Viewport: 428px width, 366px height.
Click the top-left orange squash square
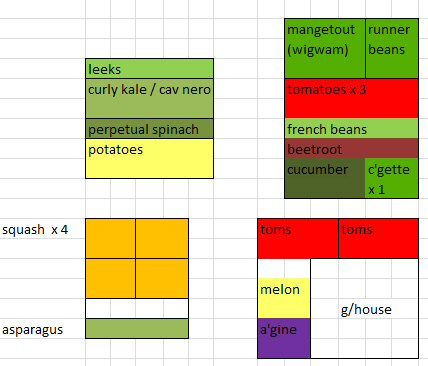tap(110, 239)
